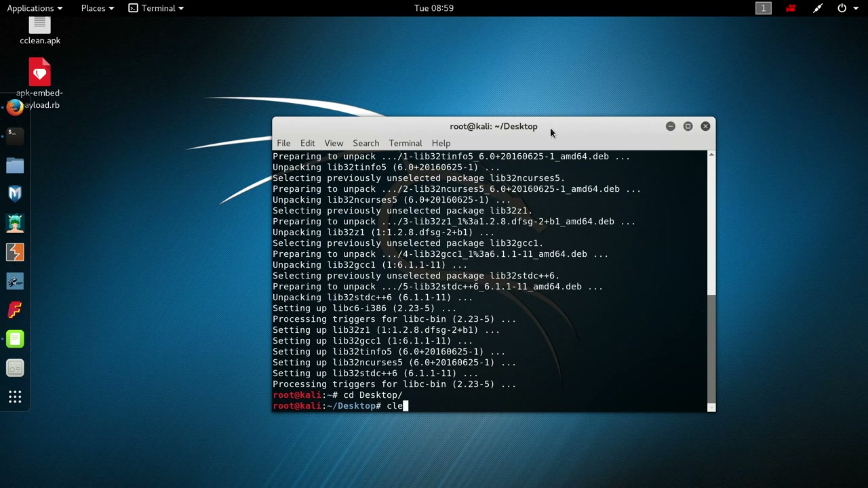Open the Search menu in terminal
This screenshot has height=488, width=868.
[366, 143]
